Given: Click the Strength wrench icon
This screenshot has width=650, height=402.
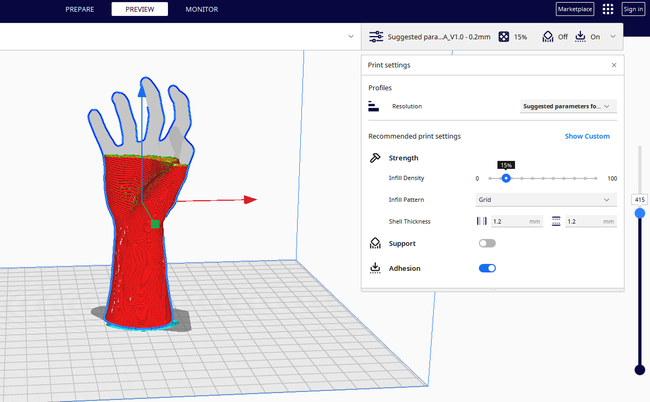Looking at the screenshot, I should tap(375, 158).
